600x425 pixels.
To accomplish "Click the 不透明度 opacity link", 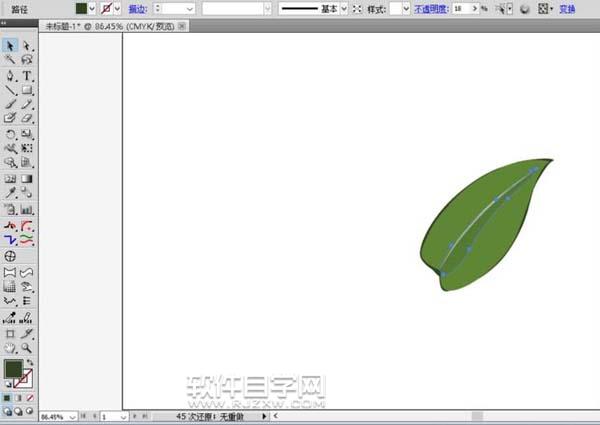I will (x=432, y=8).
